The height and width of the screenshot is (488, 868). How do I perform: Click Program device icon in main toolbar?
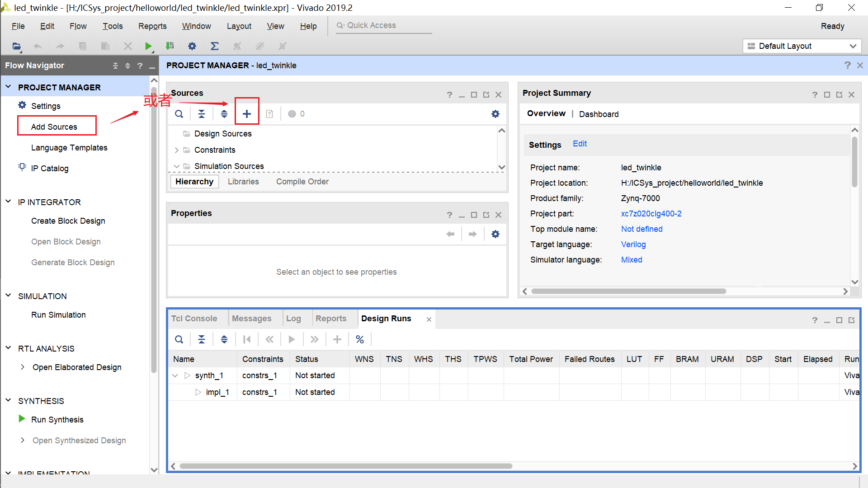170,46
